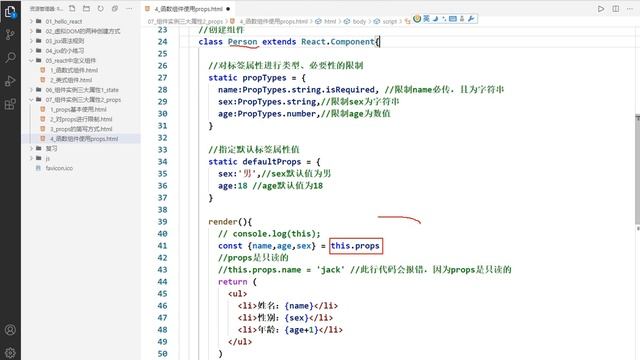Open the IME soft keyboard icon
The height and width of the screenshot is (360, 640).
point(453,18)
